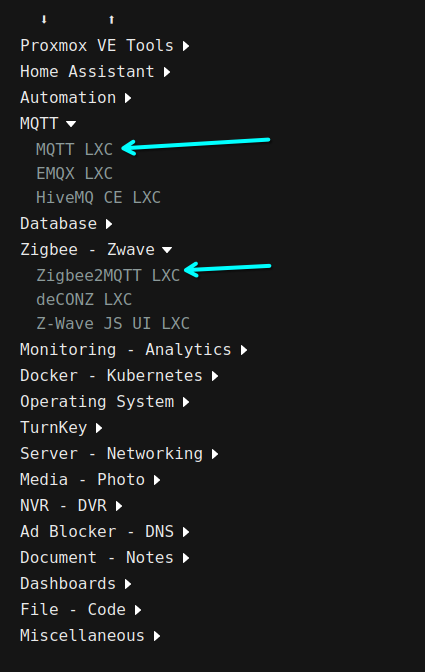Expand Ad Blocker - DNS section
Screen dimensions: 425x672
click(x=105, y=531)
